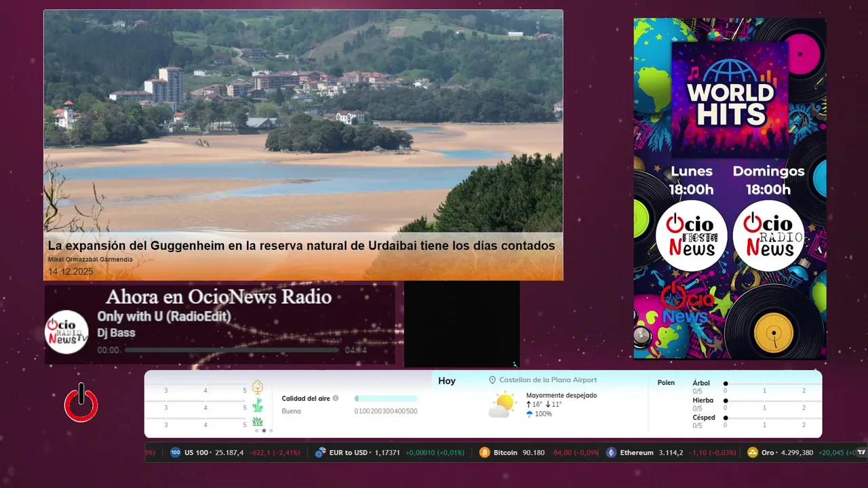
Task: Open the Guggenheim Urdaibai news headline
Action: [301, 245]
